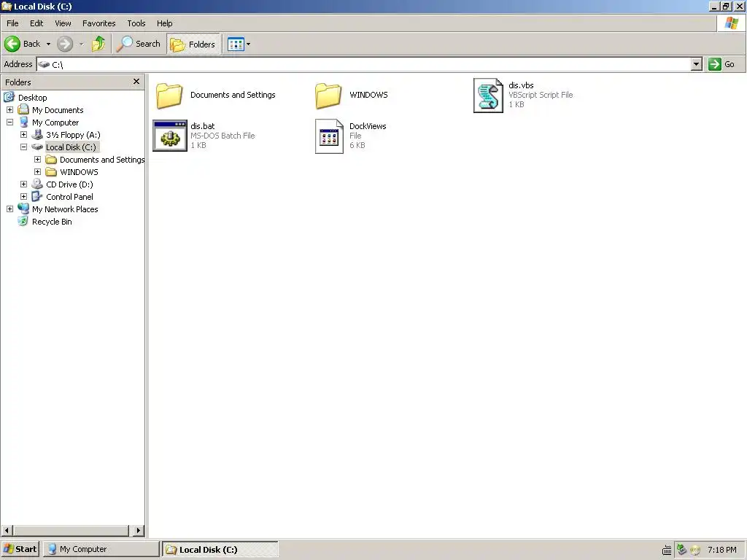Select Local Disk (C:) drive icon in tree
Screen dimensions: 747x560
point(37,147)
